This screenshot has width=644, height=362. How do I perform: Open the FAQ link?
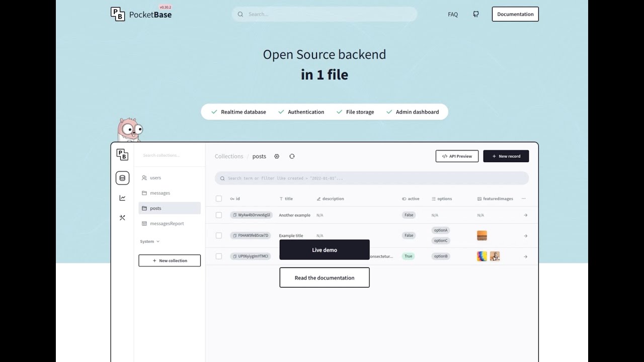(453, 14)
